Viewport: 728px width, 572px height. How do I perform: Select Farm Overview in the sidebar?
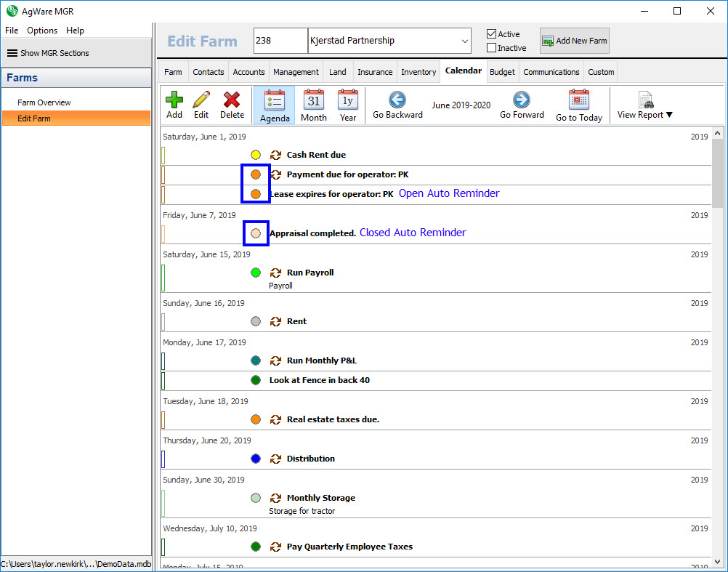click(44, 102)
